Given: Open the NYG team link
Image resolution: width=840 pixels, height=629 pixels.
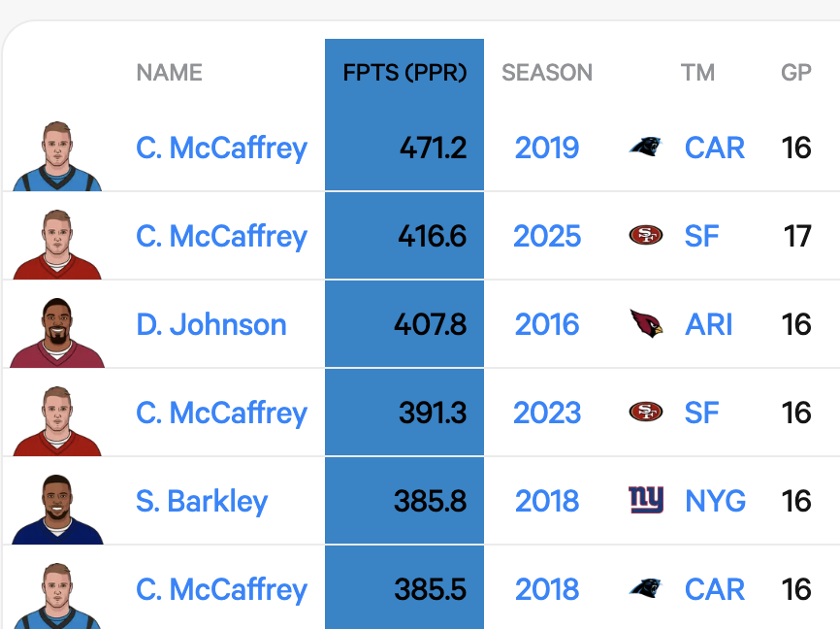Looking at the screenshot, I should click(715, 501).
